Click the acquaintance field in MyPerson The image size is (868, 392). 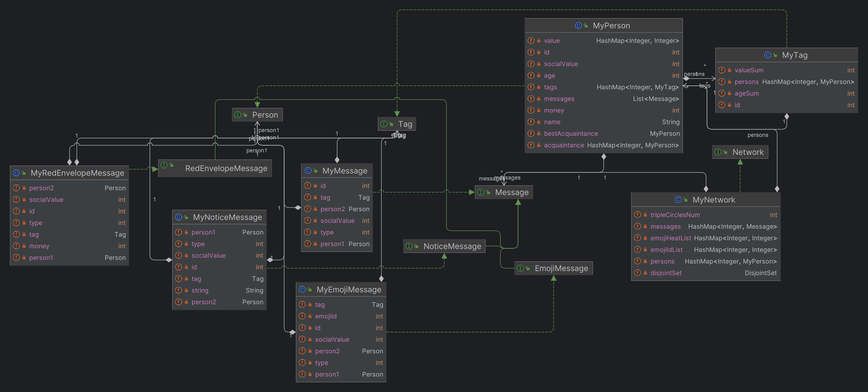click(604, 145)
